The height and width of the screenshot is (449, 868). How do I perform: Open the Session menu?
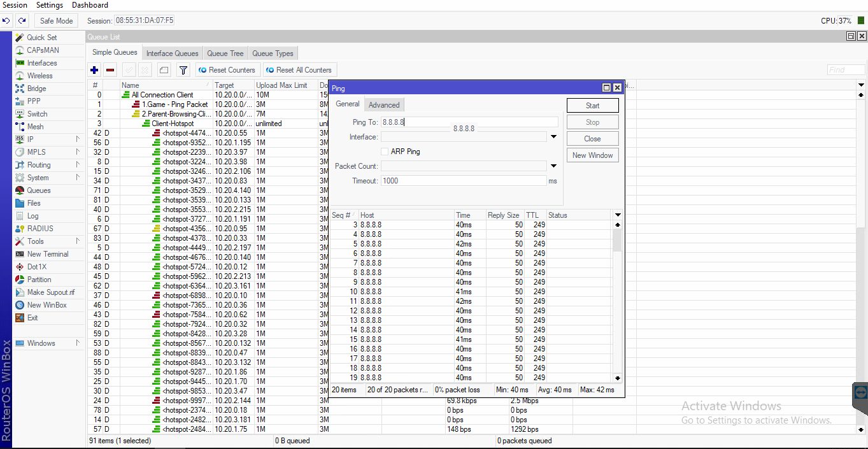[15, 5]
